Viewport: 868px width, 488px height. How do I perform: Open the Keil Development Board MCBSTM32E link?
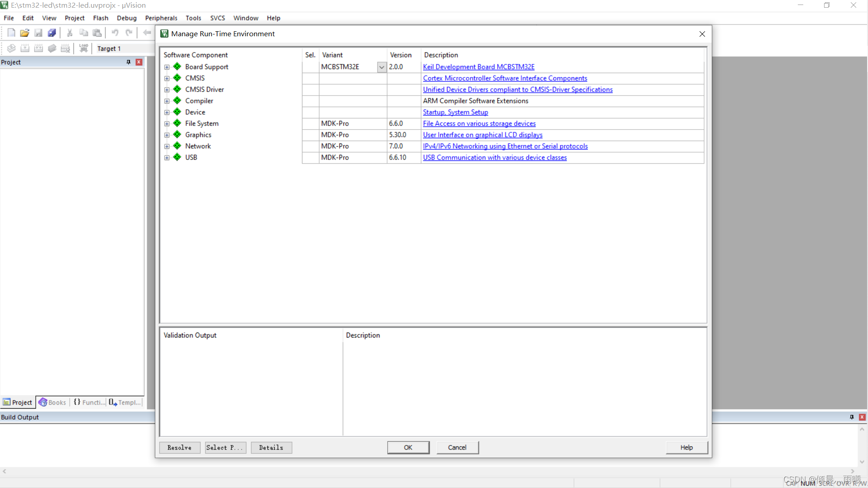479,67
